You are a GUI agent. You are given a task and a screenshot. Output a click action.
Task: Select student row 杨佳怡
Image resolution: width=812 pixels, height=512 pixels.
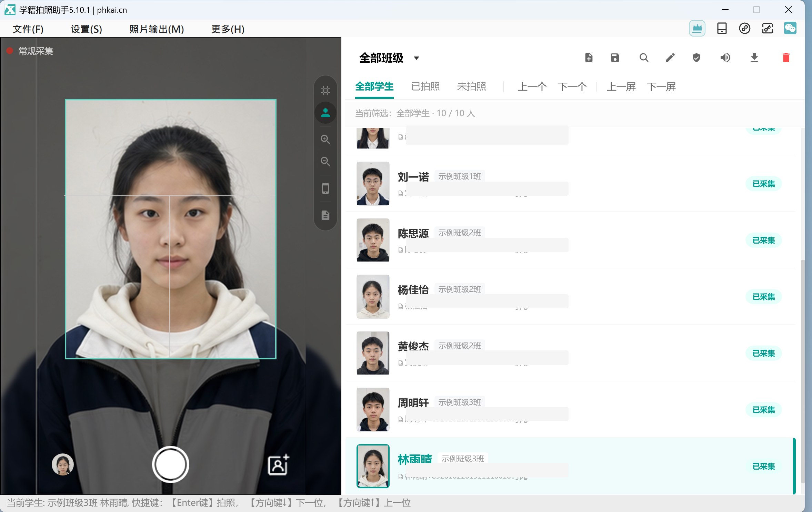point(570,297)
